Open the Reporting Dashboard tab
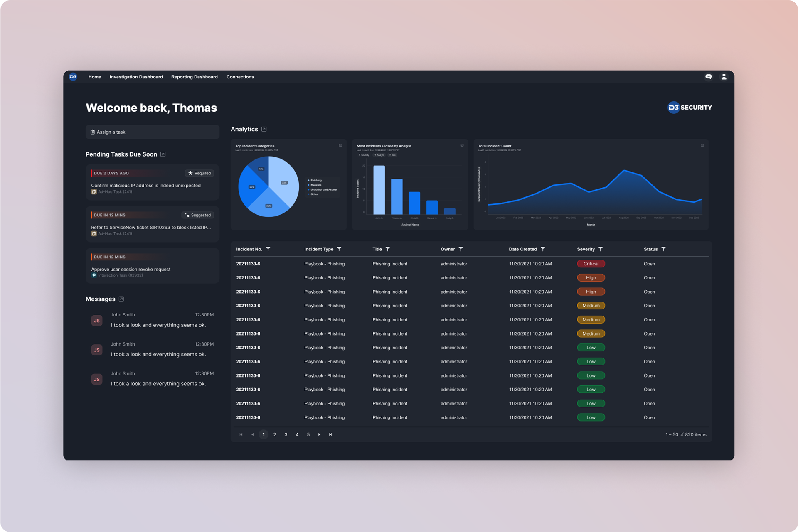The width and height of the screenshot is (798, 532). pyautogui.click(x=194, y=77)
